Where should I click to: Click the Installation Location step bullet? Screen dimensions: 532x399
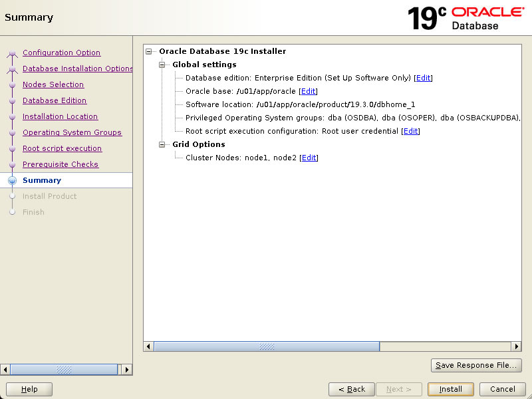[x=12, y=117]
